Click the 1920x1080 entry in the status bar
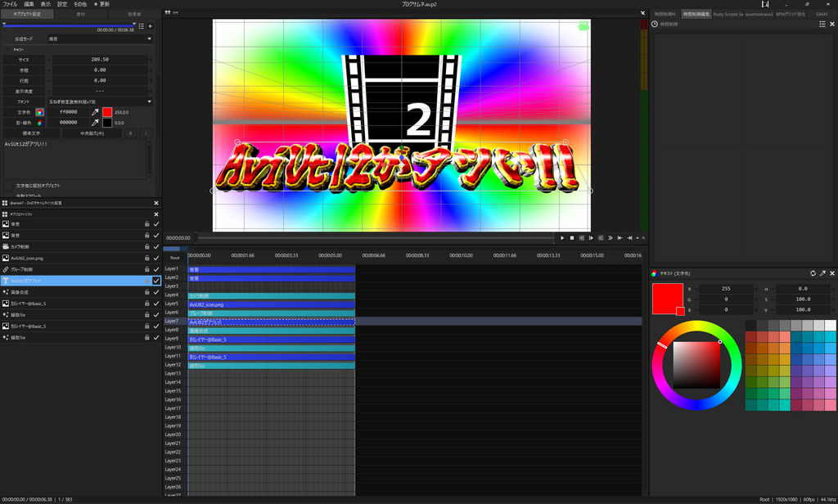 point(786,500)
